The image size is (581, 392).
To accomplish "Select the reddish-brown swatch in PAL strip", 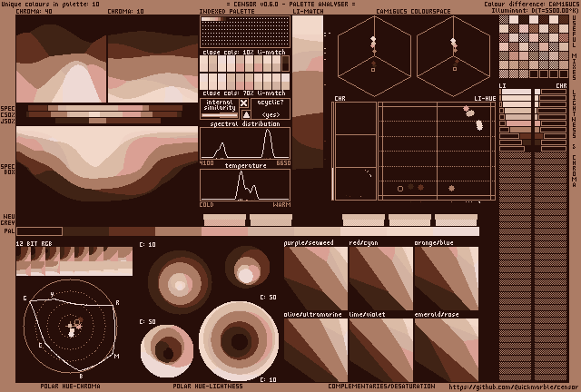I will (x=132, y=231).
